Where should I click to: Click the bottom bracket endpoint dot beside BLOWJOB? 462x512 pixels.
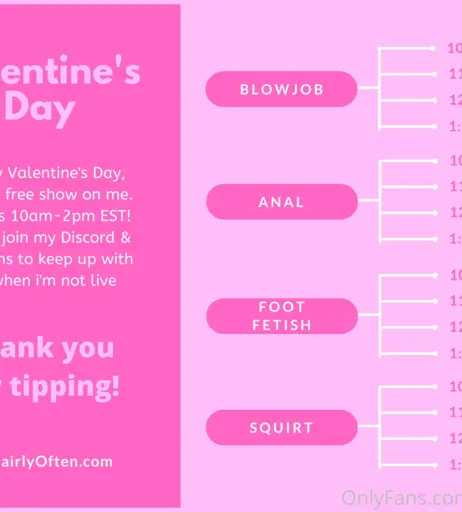point(434,127)
